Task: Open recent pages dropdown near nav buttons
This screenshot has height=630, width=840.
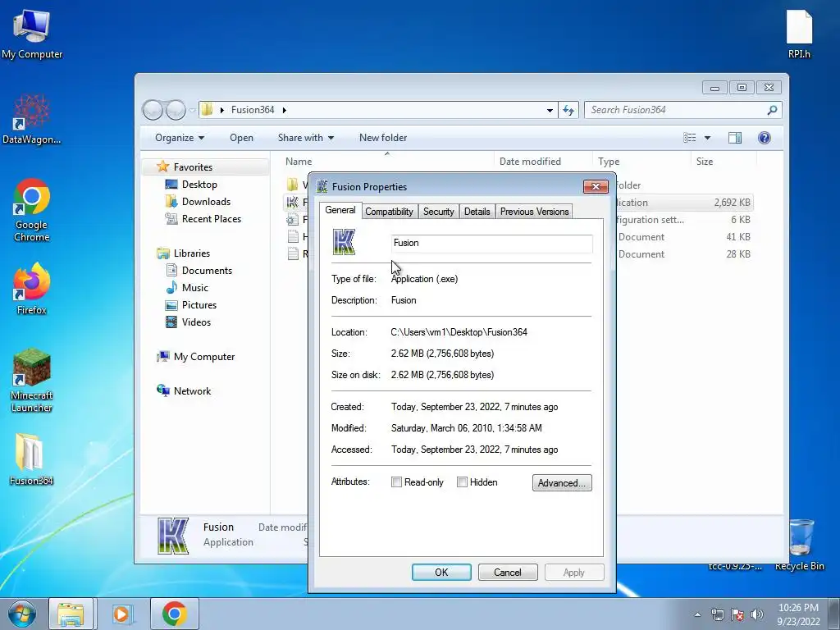Action: click(192, 111)
